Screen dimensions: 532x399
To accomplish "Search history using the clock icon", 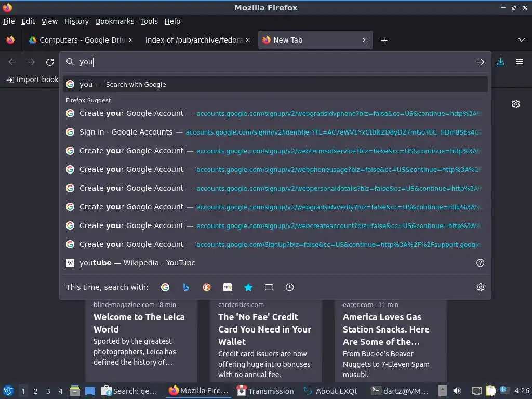I will coord(289,287).
